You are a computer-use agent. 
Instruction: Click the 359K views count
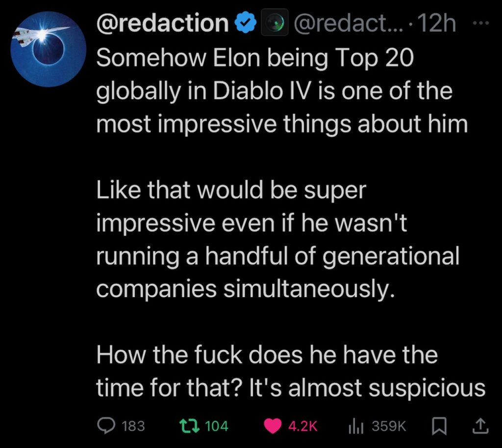coord(390,426)
